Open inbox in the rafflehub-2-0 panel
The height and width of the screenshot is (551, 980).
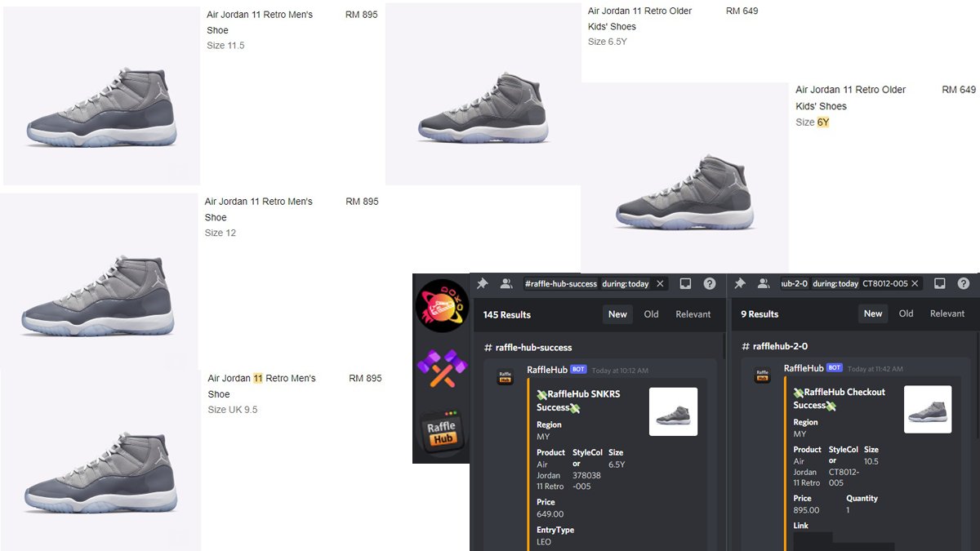940,283
